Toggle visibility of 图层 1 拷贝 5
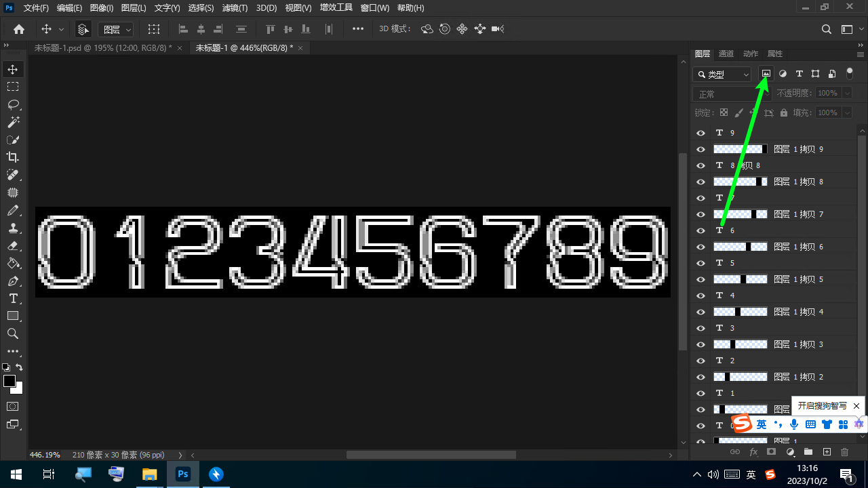Image resolution: width=868 pixels, height=488 pixels. pyautogui.click(x=701, y=279)
